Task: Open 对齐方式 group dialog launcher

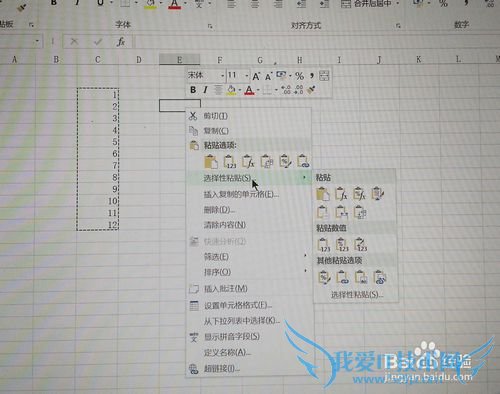Action: 398,26
